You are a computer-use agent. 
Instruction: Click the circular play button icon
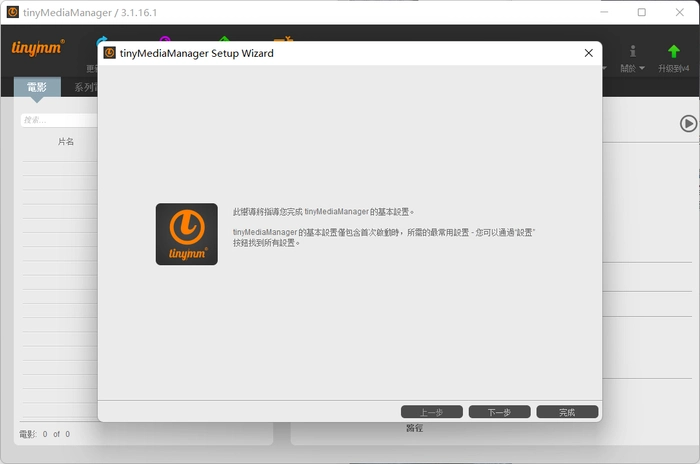coord(688,123)
